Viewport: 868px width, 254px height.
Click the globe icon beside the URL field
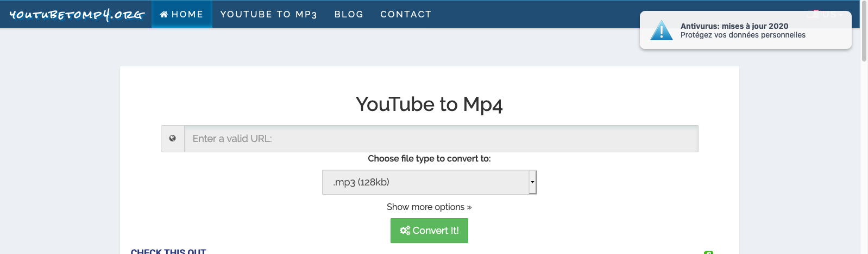[x=173, y=139]
